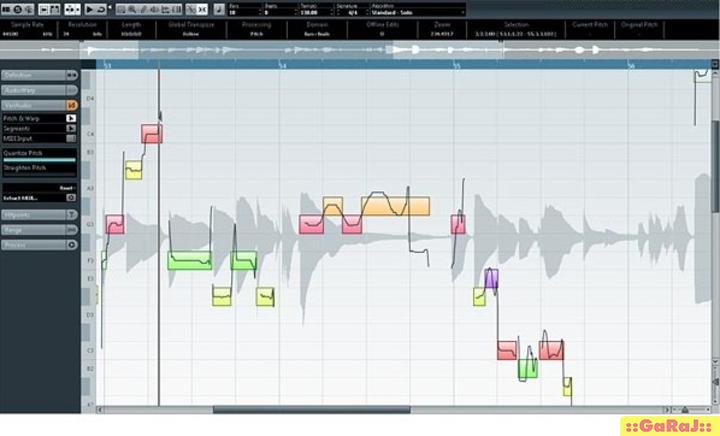The width and height of the screenshot is (720, 436).
Task: Select the Range Selection tool
Action: pyautogui.click(x=121, y=9)
